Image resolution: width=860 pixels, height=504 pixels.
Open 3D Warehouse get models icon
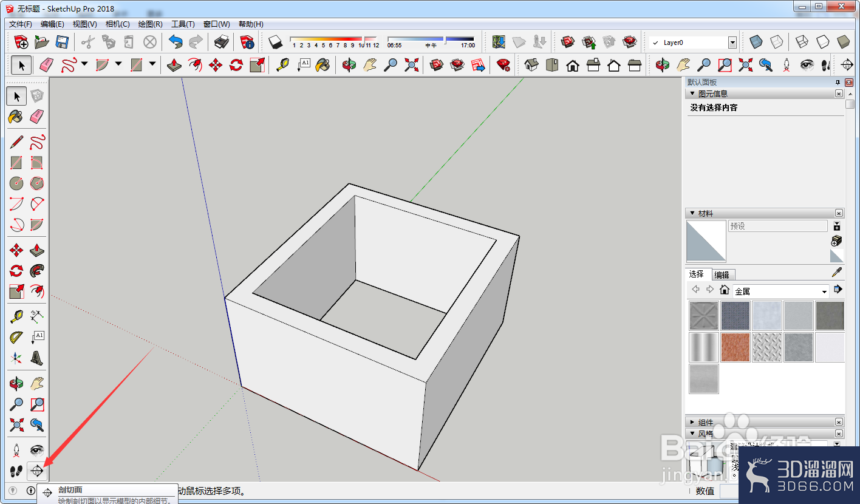point(568,42)
